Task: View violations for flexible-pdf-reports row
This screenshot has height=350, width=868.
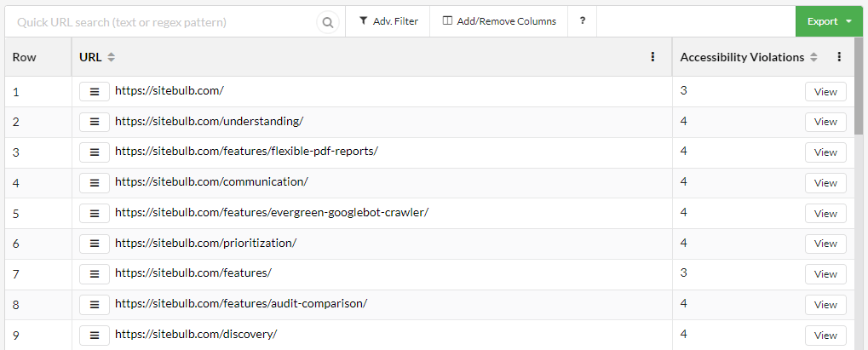Action: [825, 152]
